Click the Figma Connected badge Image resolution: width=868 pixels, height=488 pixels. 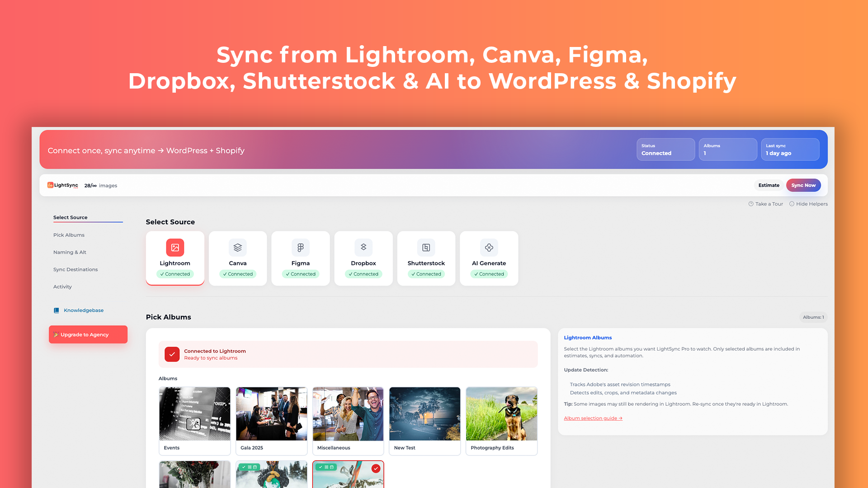click(x=301, y=274)
